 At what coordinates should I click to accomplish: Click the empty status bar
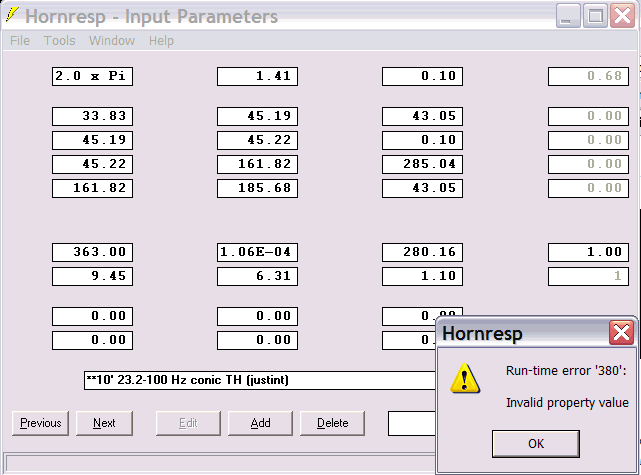tap(221, 464)
